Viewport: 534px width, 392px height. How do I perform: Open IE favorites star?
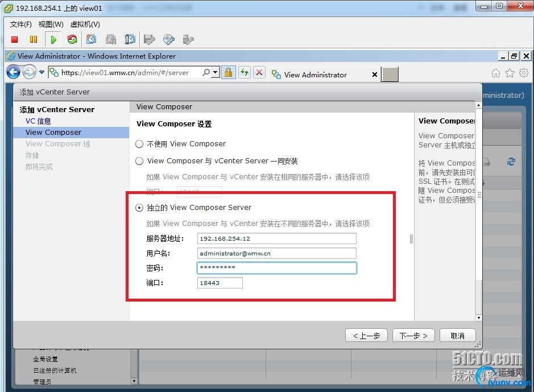coord(510,73)
